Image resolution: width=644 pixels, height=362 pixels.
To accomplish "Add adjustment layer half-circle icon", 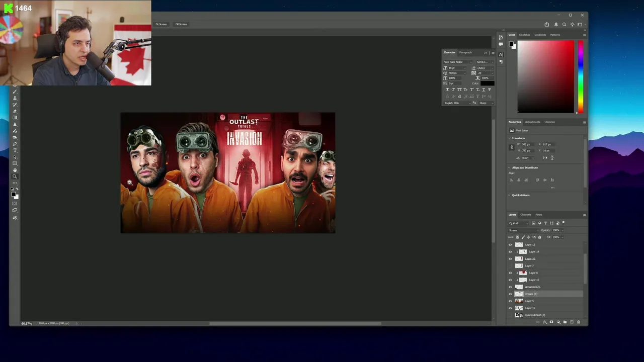I will coord(558,322).
